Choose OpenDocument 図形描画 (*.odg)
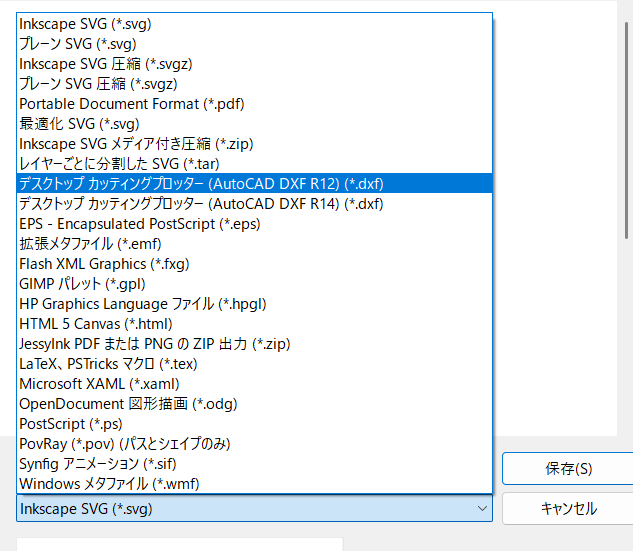633x551 pixels. click(x=254, y=404)
